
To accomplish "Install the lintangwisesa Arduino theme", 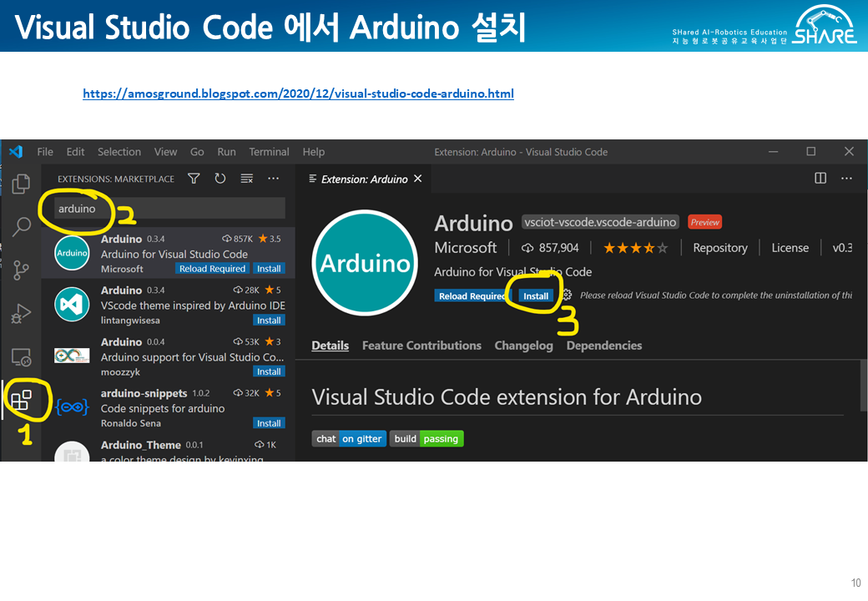I will (269, 321).
